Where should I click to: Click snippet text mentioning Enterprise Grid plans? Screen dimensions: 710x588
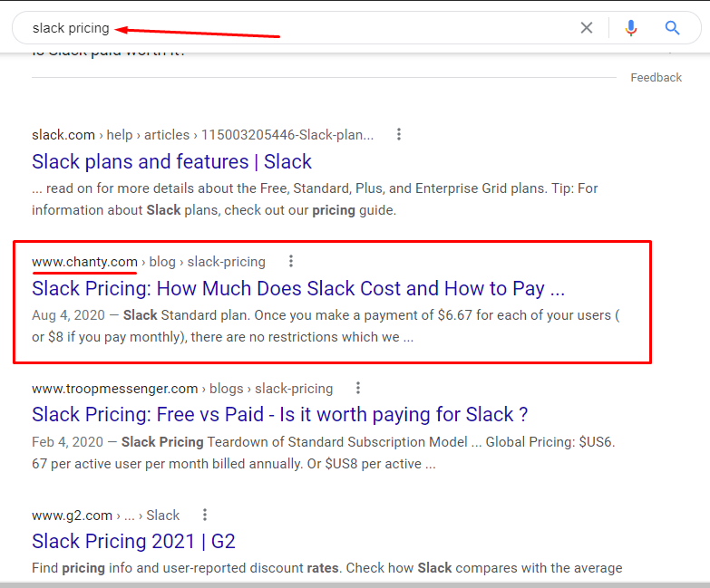tap(315, 199)
